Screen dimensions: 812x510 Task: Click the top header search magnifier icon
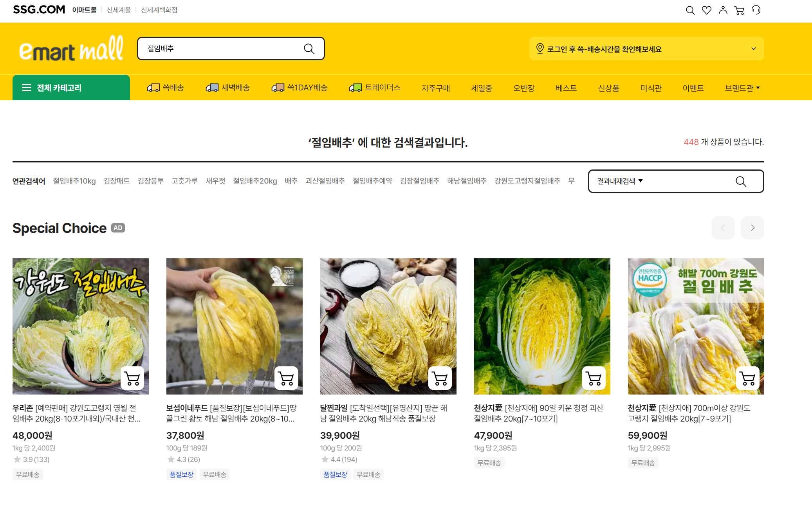click(690, 10)
